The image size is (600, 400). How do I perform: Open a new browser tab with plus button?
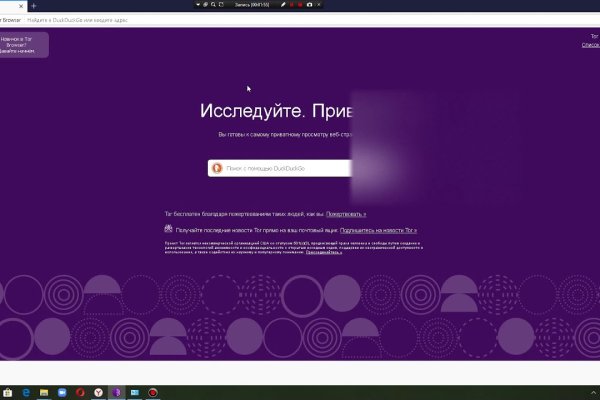[x=33, y=6]
